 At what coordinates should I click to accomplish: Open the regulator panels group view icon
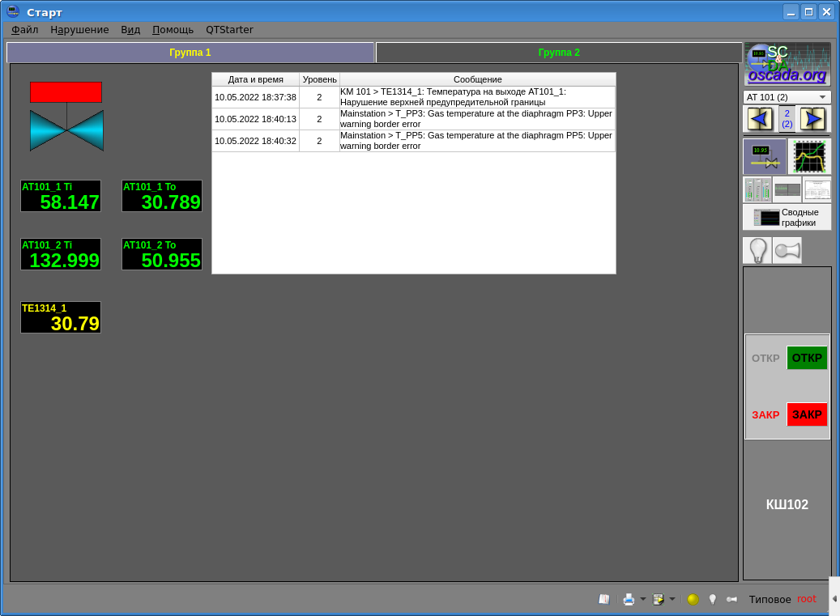click(x=757, y=190)
